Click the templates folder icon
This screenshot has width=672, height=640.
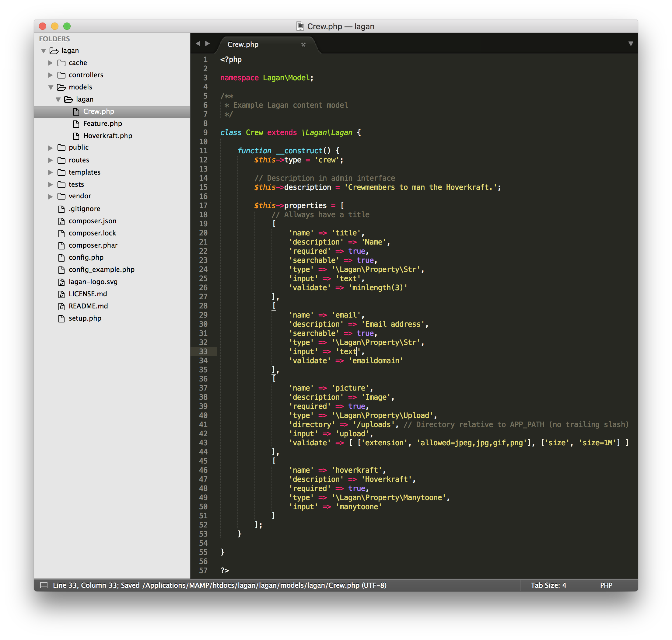61,172
